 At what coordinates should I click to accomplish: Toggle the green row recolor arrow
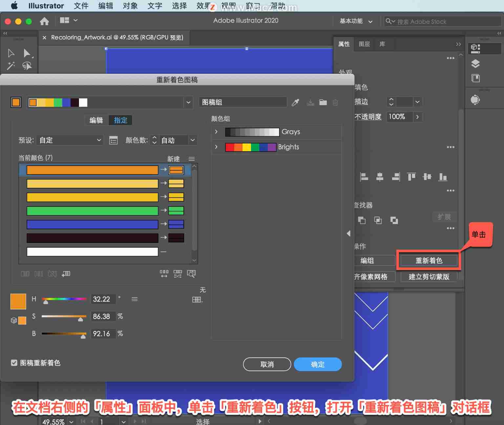pos(163,210)
